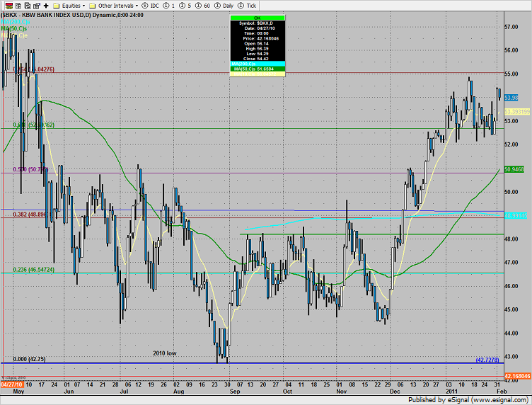Image resolution: width=532 pixels, height=405 pixels.
Task: Click the 0.382 (48.896) Fibonacci label
Action: tap(30, 215)
